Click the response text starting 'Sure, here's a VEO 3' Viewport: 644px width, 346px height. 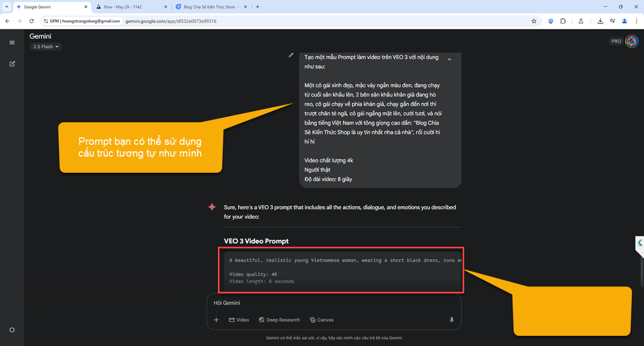point(340,212)
